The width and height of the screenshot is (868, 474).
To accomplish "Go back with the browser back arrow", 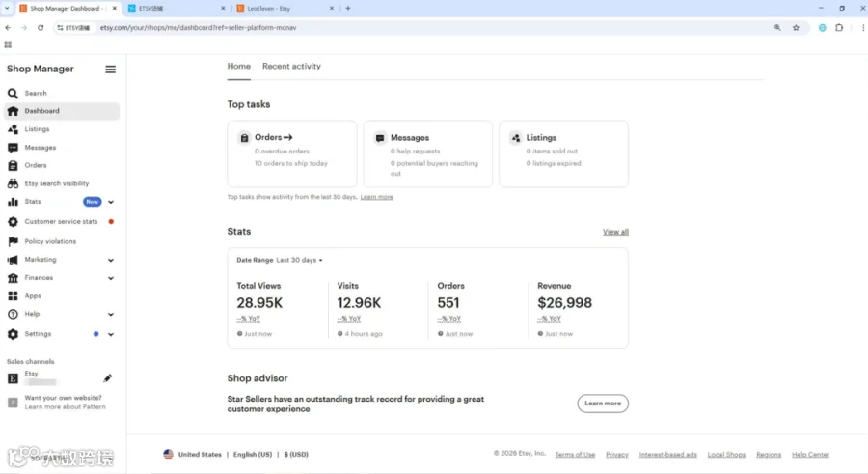I will click(x=8, y=27).
